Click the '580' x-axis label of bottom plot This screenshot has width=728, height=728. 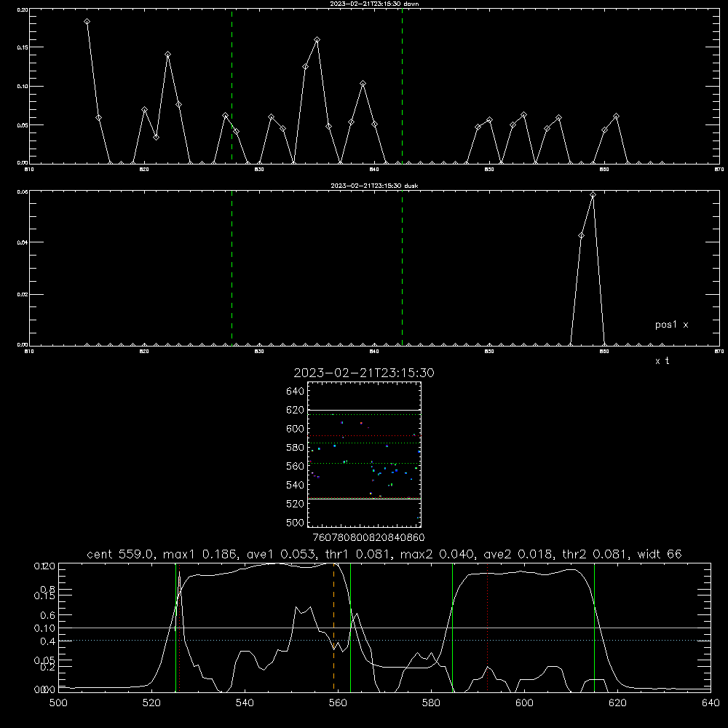(431, 703)
